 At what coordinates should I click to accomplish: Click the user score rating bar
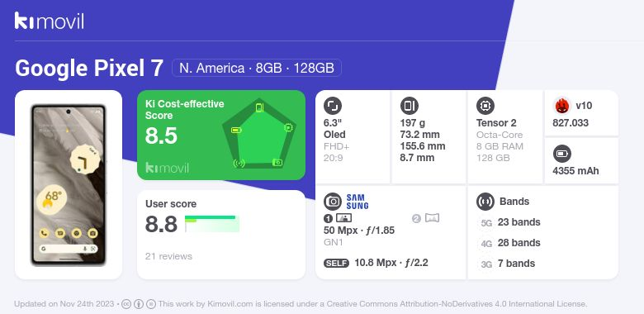(212, 224)
